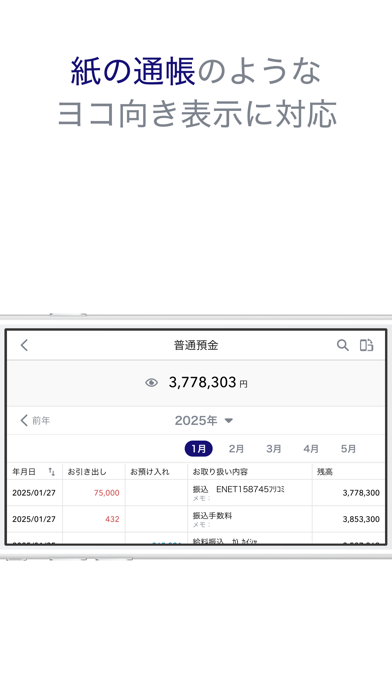The height and width of the screenshot is (696, 392).
Task: Select the 3,778,300 balance cell
Action: tap(361, 493)
